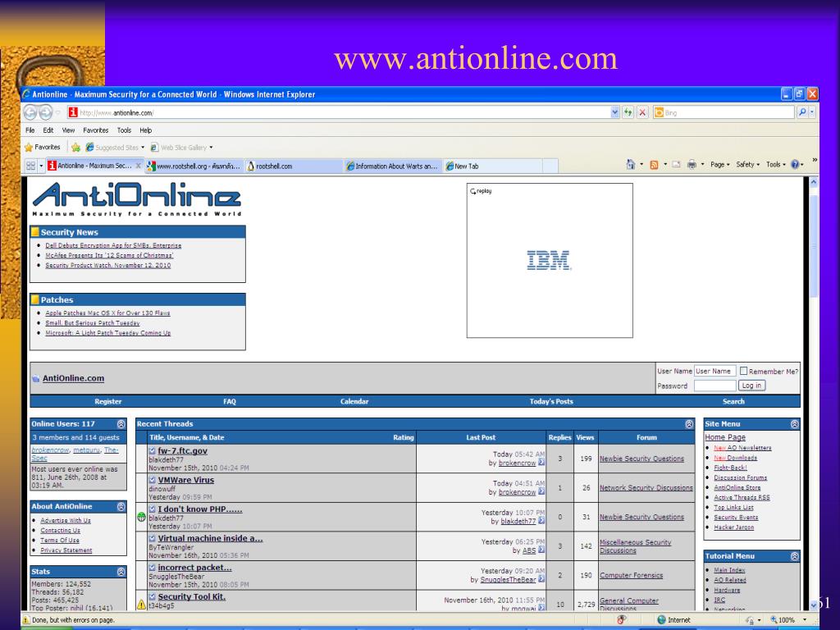Image resolution: width=840 pixels, height=630 pixels.
Task: Click the RSS feeds icon
Action: click(x=654, y=165)
